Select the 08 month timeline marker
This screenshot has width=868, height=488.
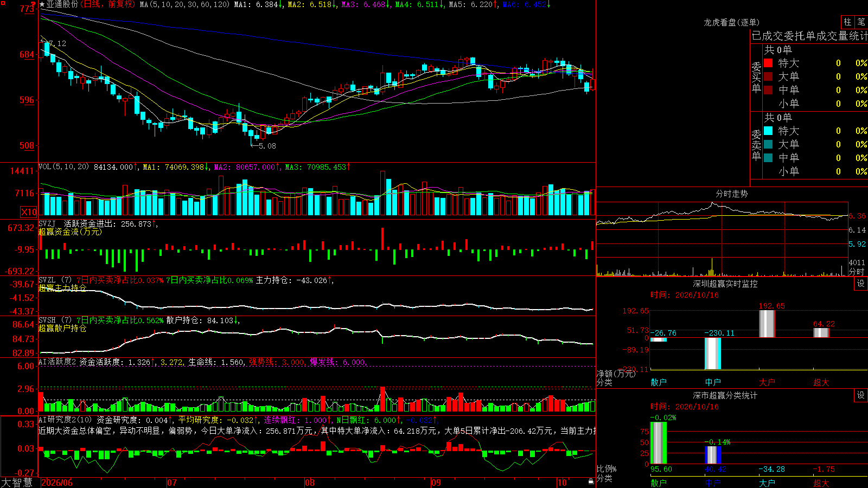pyautogui.click(x=310, y=483)
